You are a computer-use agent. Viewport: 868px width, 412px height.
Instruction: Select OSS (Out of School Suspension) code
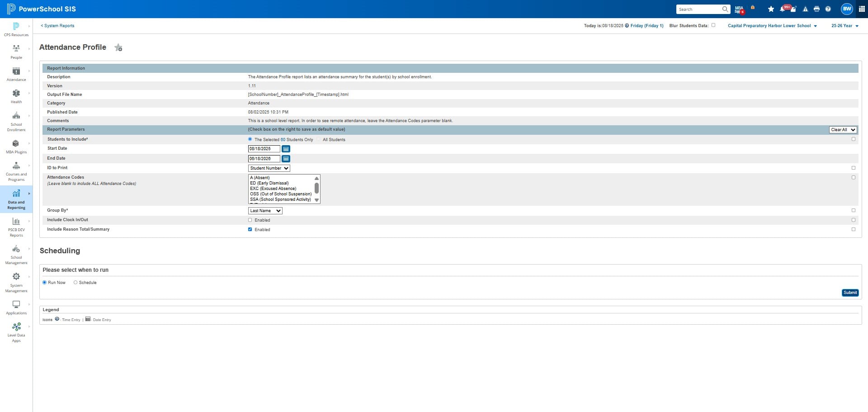click(x=281, y=194)
